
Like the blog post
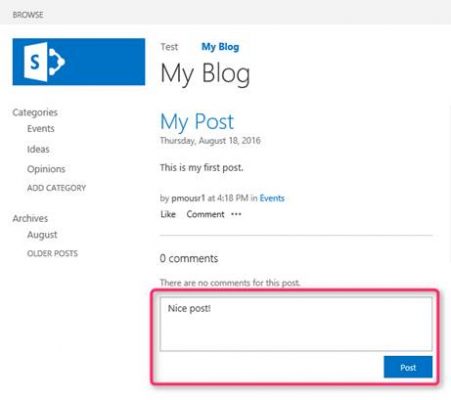click(168, 214)
